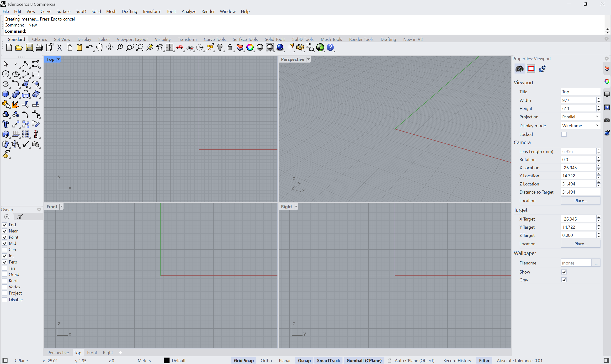This screenshot has height=364, width=611.
Task: Uncheck the Wallpaper Show checkbox
Action: coord(564,272)
